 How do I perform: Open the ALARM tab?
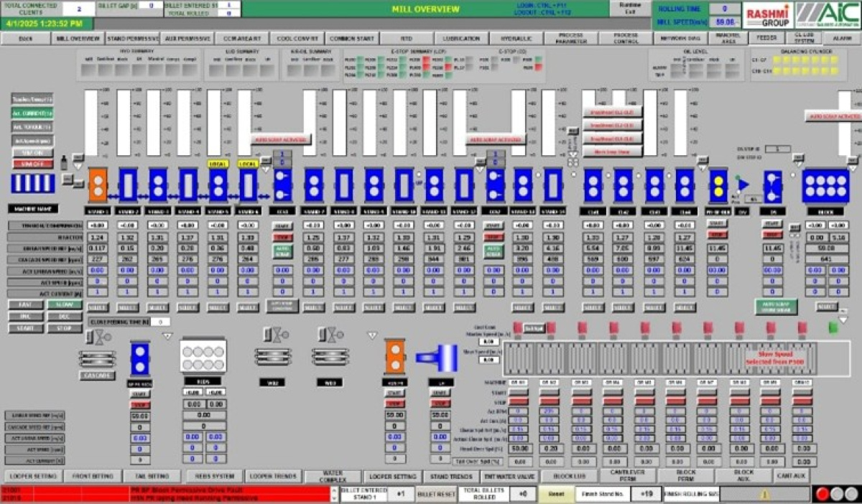pyautogui.click(x=841, y=38)
